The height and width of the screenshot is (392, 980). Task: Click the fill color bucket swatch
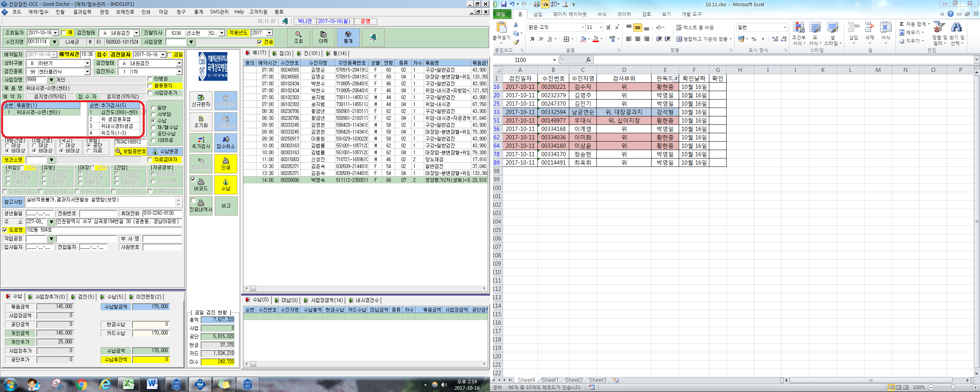[x=583, y=39]
